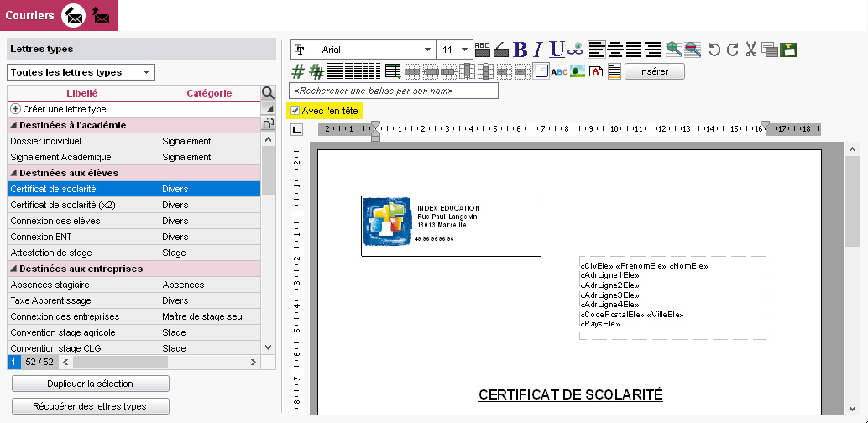Click the mail with upward arrow icon

tap(101, 15)
